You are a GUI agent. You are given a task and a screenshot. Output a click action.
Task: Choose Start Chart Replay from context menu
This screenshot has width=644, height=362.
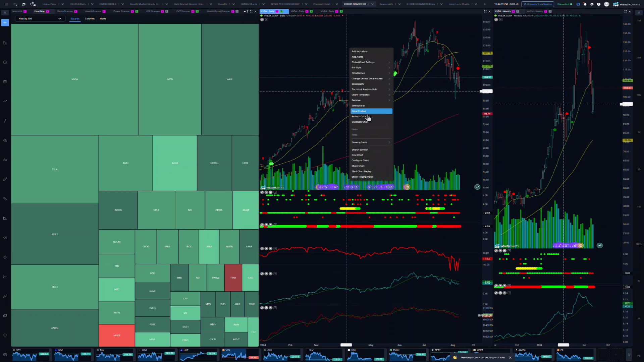[371, 172]
